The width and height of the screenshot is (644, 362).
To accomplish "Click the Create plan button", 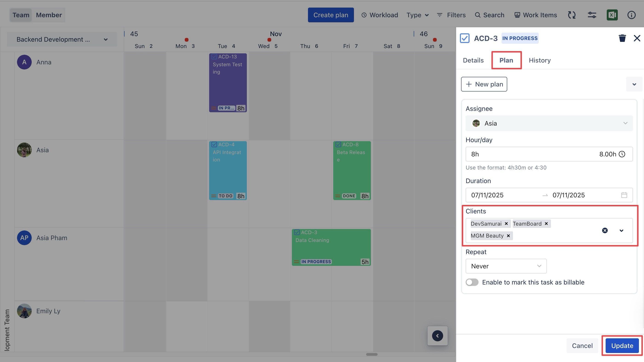I will pos(331,15).
